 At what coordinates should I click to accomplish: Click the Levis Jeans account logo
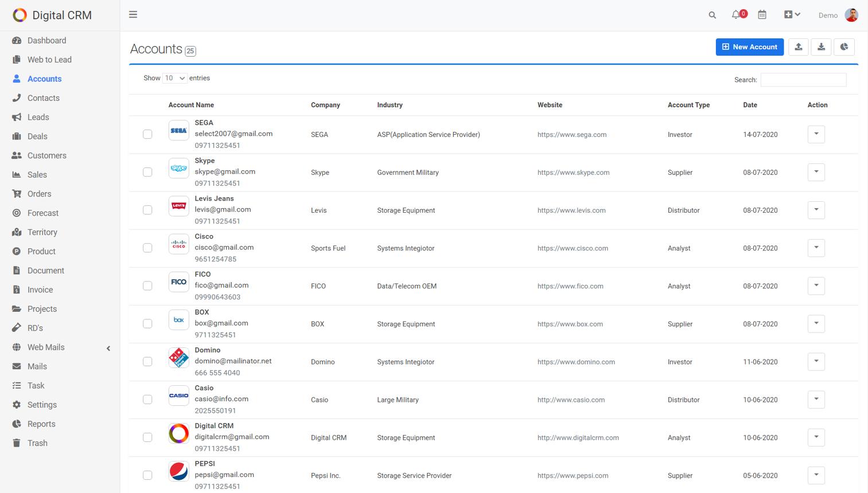178,206
